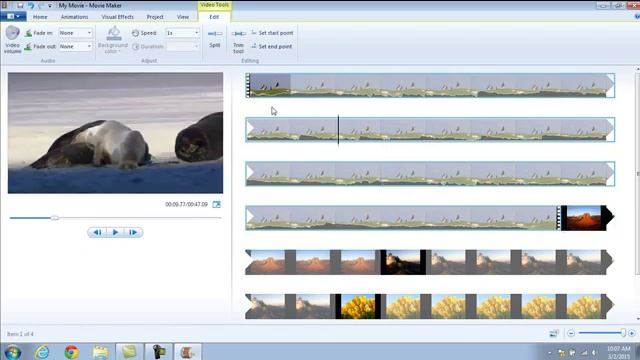Viewport: 640px width, 360px height.
Task: Open the Movie Maker file menu button
Action: point(13,16)
